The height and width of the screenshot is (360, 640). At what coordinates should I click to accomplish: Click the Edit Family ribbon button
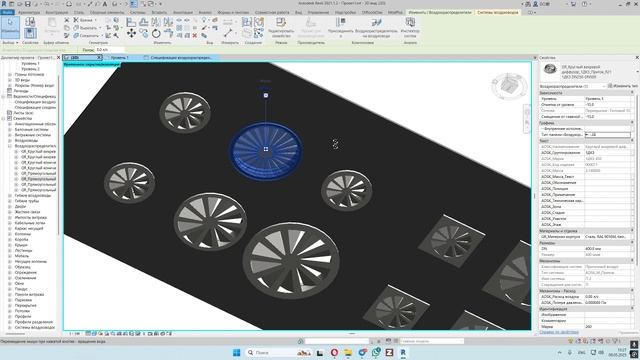tap(281, 28)
